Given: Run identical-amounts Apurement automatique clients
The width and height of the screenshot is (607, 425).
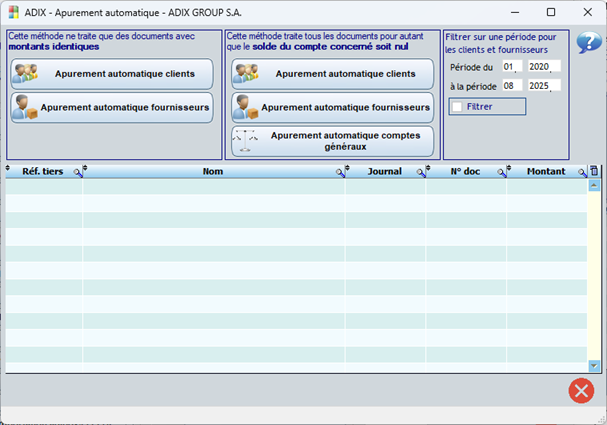Looking at the screenshot, I should coord(112,74).
